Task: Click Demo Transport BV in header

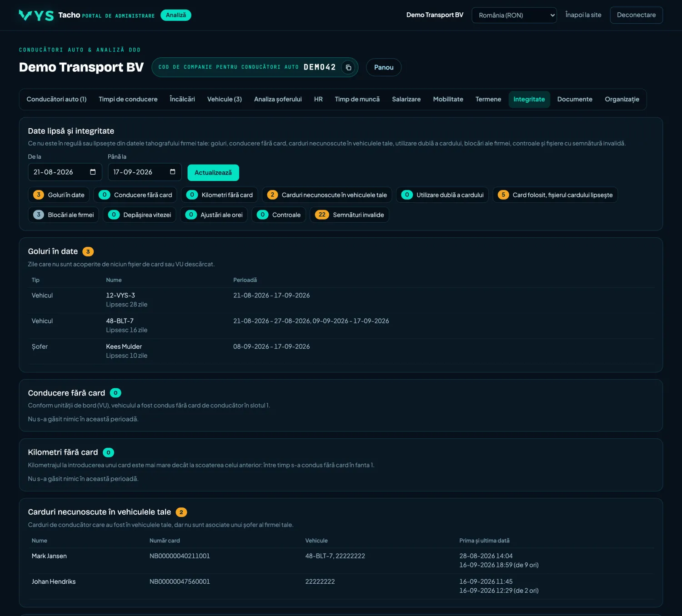Action: point(435,15)
